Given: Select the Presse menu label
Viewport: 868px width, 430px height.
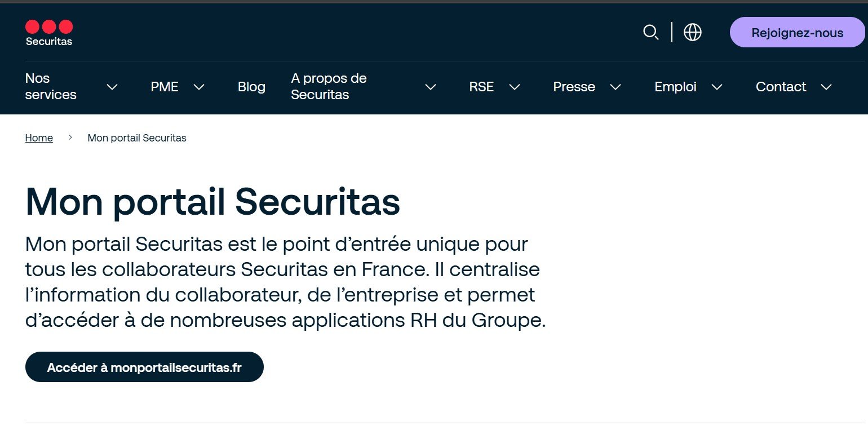Looking at the screenshot, I should tap(574, 87).
